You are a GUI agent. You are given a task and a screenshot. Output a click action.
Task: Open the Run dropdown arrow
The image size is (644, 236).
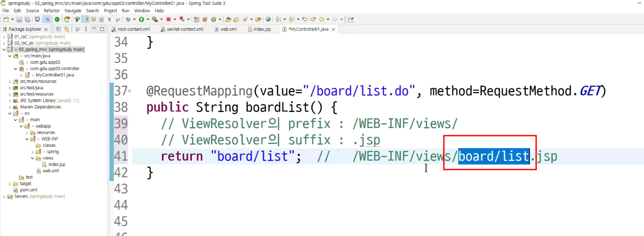click(148, 19)
